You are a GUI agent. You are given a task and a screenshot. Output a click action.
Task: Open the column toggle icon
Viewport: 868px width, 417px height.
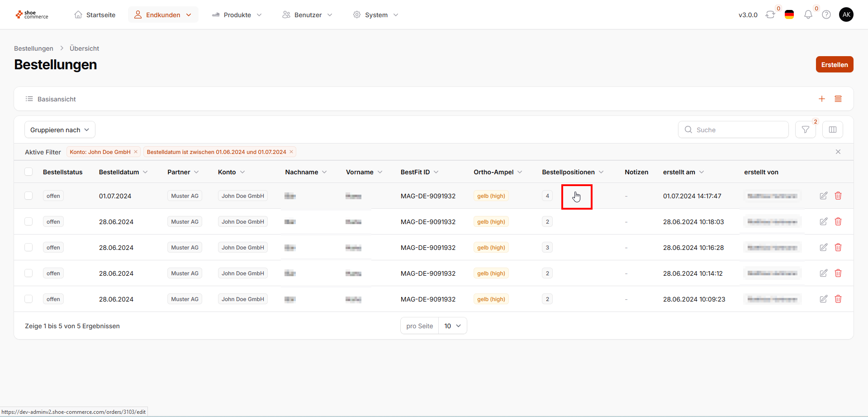pyautogui.click(x=832, y=130)
